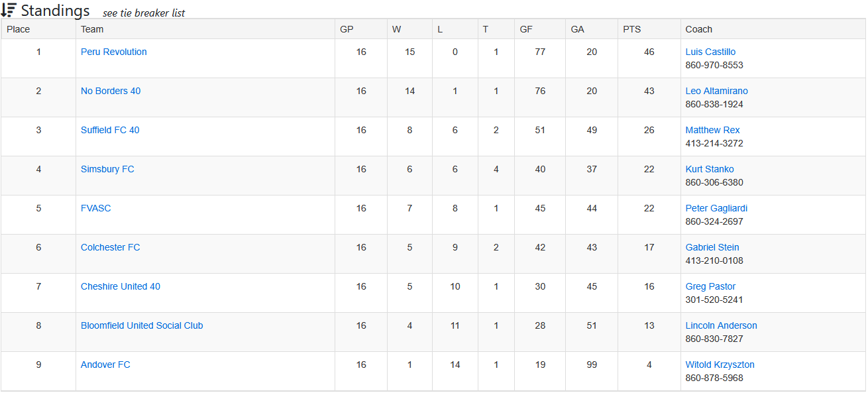Click the Team column header
This screenshot has width=868, height=393.
pyautogui.click(x=92, y=29)
